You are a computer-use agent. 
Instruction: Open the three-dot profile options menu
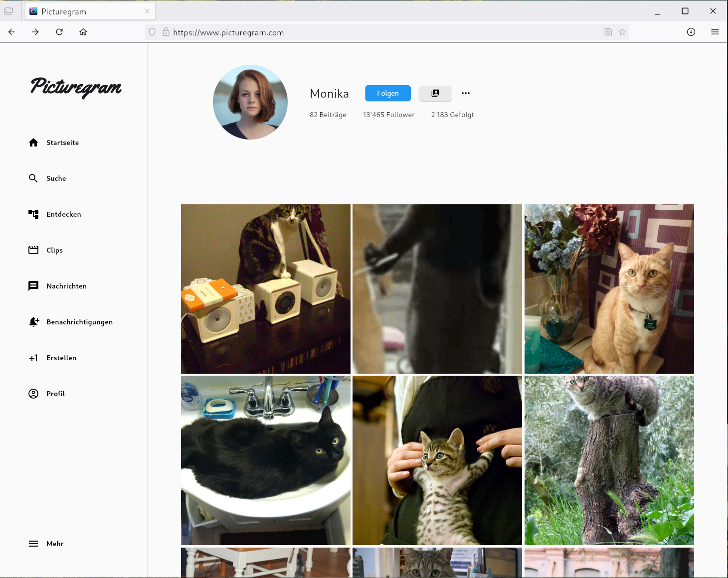466,93
